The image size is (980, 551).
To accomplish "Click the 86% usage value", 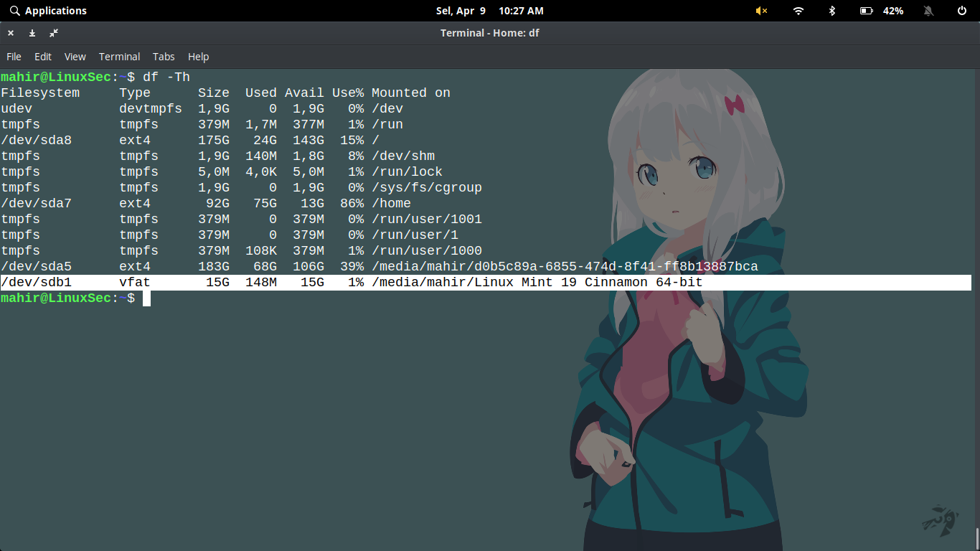I will click(352, 203).
